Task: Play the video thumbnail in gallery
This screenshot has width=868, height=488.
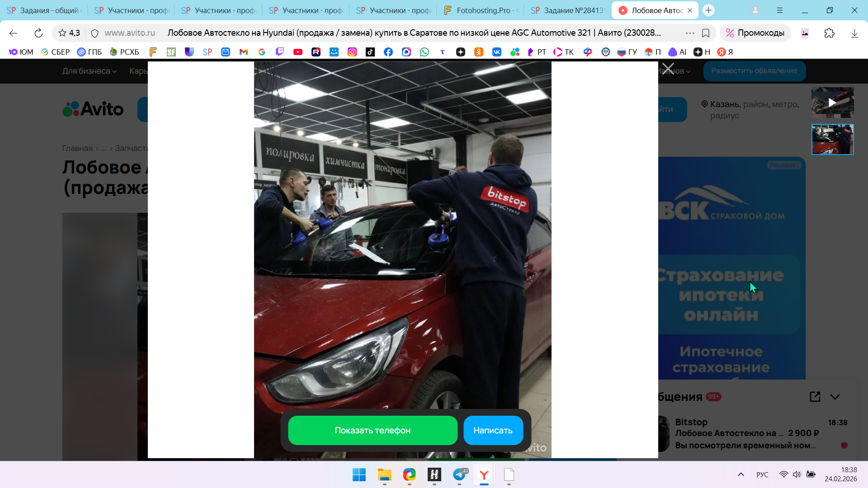Action: 832,103
